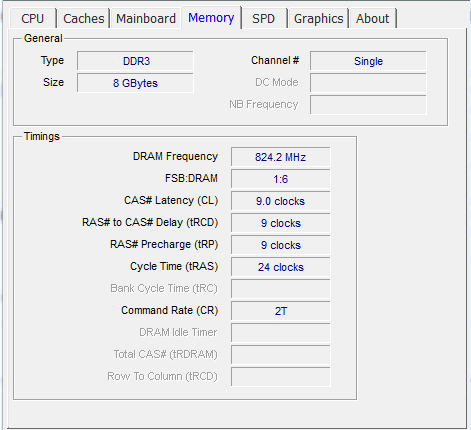
Task: Click the tRP 9 clocks value field
Action: pos(281,245)
